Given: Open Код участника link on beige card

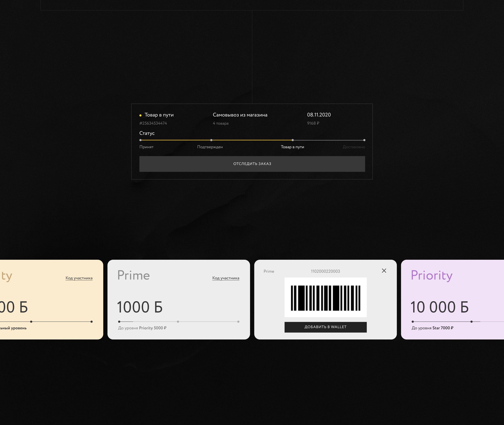Looking at the screenshot, I should (79, 278).
